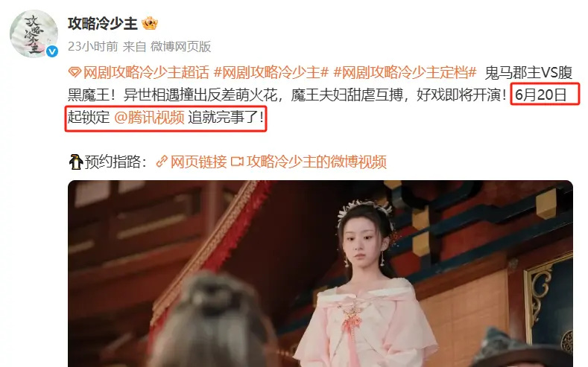Click the chain link icon
Screen dimensions: 588x367
point(162,162)
